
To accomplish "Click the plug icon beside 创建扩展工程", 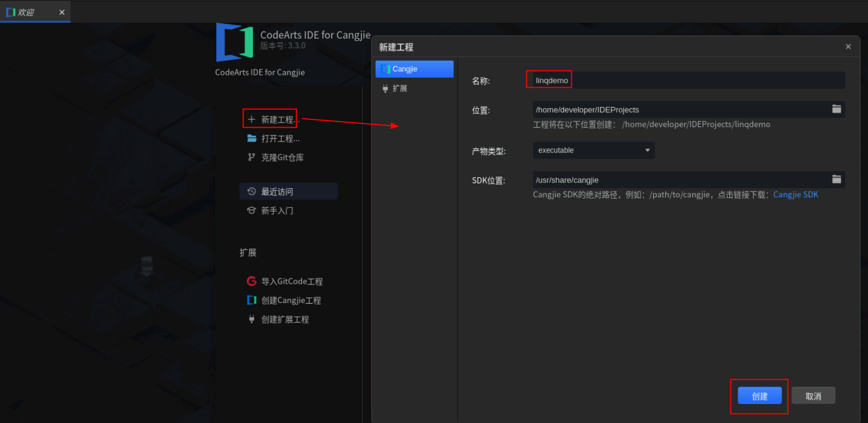I will tap(252, 319).
